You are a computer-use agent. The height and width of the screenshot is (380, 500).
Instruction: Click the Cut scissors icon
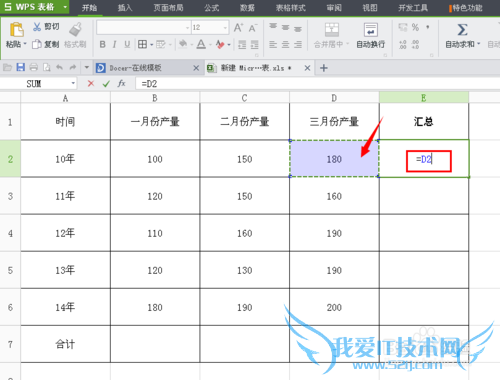pyautogui.click(x=37, y=27)
